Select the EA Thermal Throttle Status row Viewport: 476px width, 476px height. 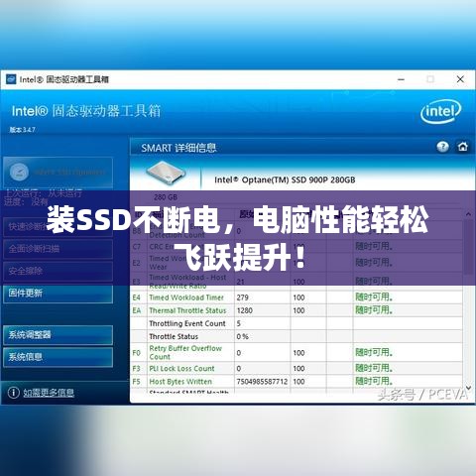pyautogui.click(x=297, y=310)
